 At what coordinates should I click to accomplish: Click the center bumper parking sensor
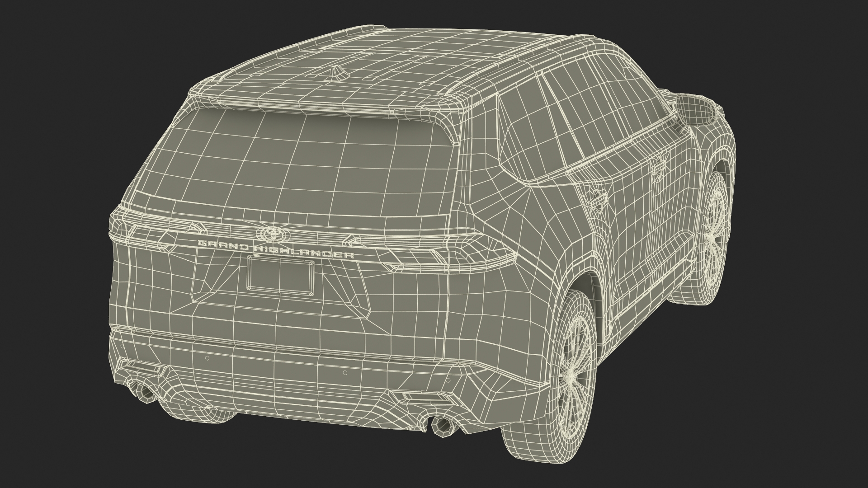pyautogui.click(x=344, y=373)
